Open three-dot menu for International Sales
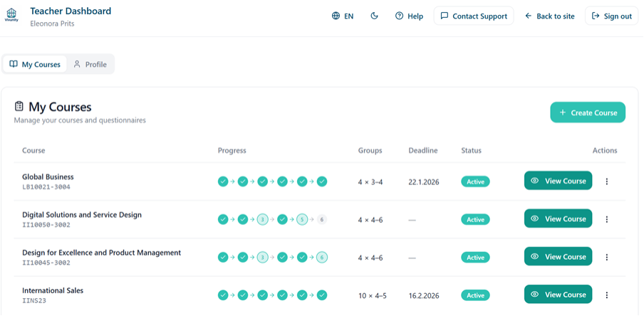This screenshot has height=316, width=644. tap(607, 295)
